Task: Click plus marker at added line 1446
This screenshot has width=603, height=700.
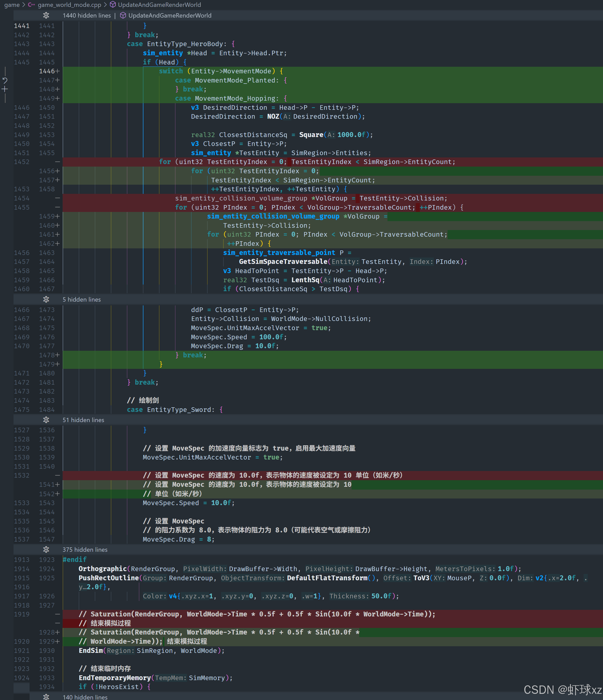Action: click(x=58, y=71)
